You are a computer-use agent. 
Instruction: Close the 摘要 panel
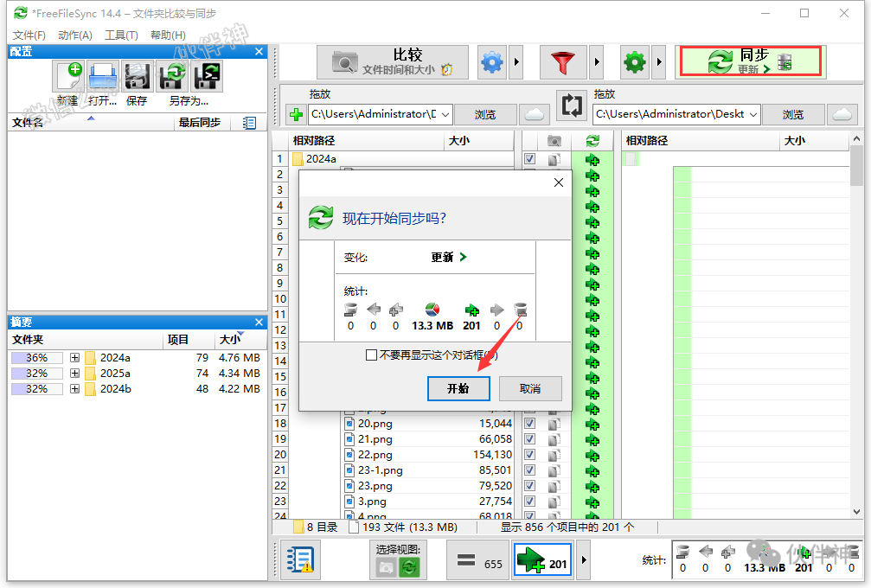click(259, 322)
